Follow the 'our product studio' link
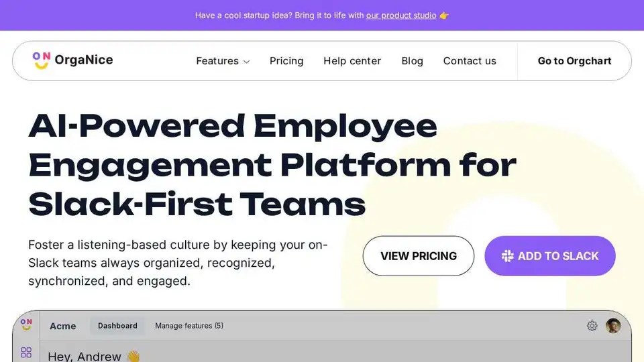This screenshot has width=644, height=362. pyautogui.click(x=401, y=15)
